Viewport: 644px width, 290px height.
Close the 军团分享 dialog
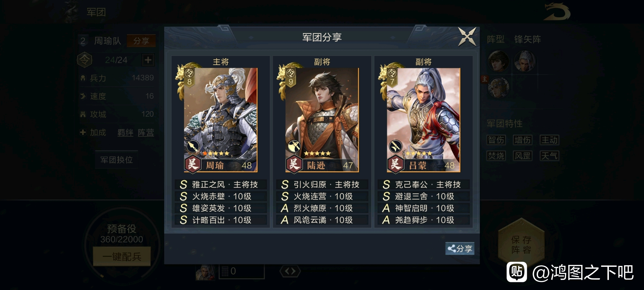click(467, 36)
